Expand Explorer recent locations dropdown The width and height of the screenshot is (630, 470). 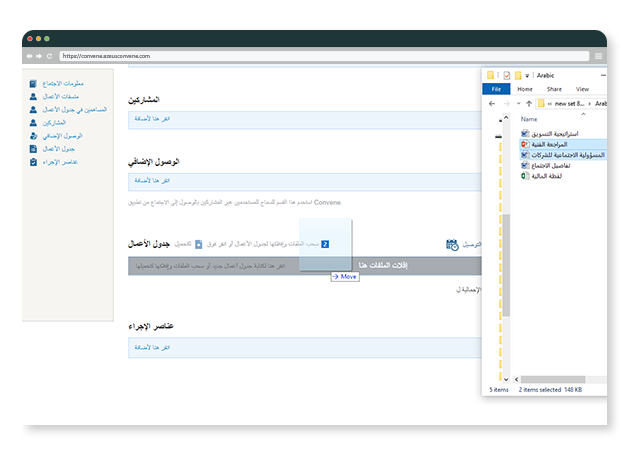(518, 104)
